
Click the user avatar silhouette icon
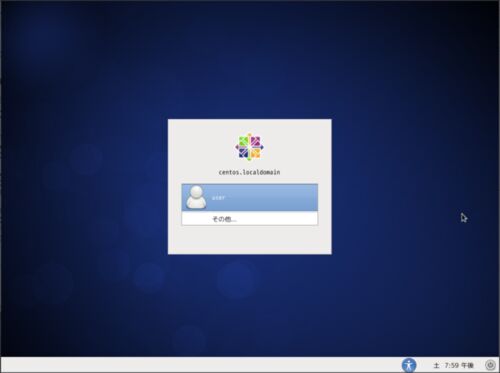coord(196,198)
